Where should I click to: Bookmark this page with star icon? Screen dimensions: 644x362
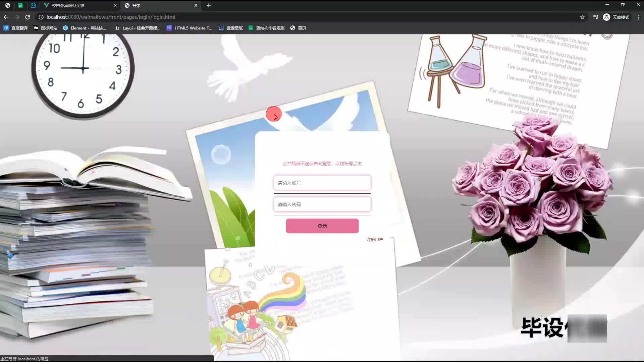pyautogui.click(x=582, y=17)
